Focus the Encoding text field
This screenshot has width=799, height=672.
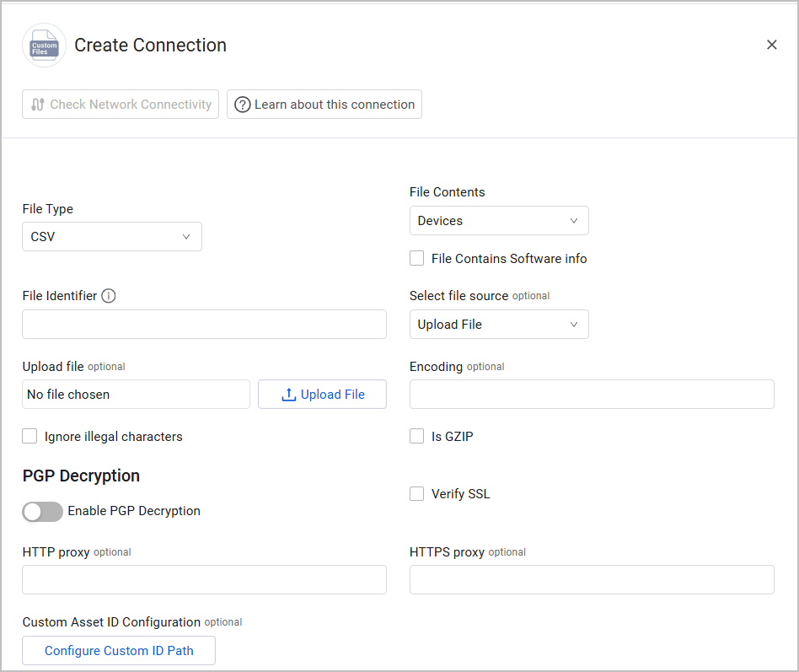click(x=592, y=395)
